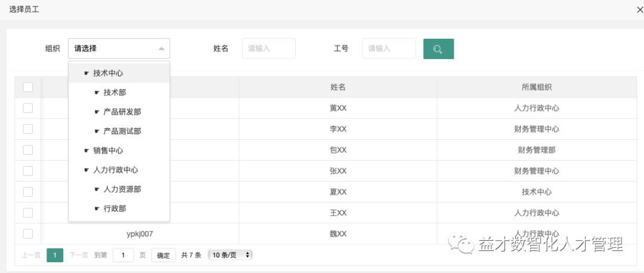Screen dimensions: 644x273
Task: Click the name cell 王XX
Action: (x=338, y=213)
